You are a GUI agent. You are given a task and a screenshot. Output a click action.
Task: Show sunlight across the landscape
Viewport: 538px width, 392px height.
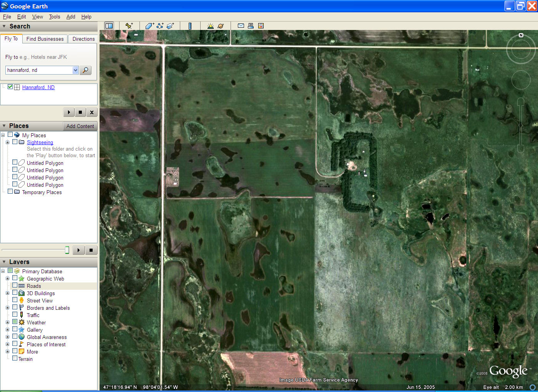coord(210,26)
